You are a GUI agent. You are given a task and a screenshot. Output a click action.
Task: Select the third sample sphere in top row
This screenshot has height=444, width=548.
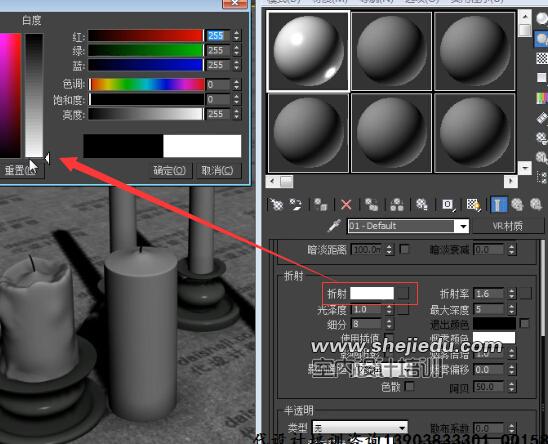pyautogui.click(x=474, y=51)
